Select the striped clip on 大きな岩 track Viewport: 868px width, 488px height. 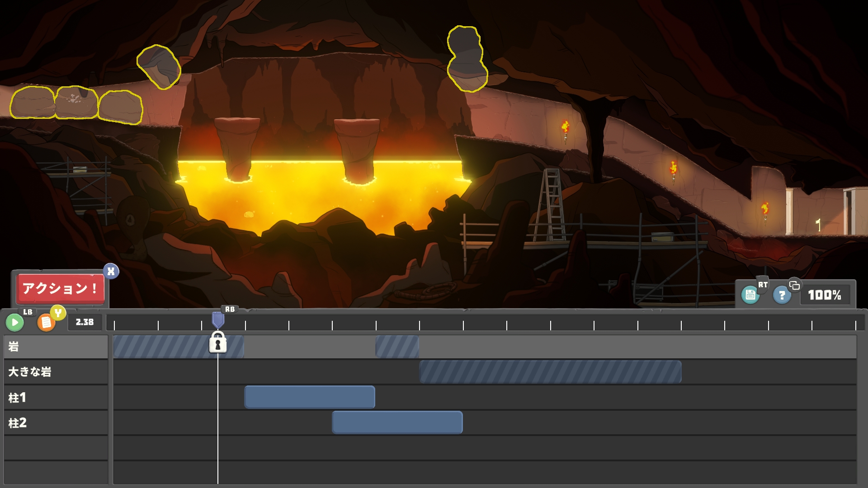tap(550, 372)
